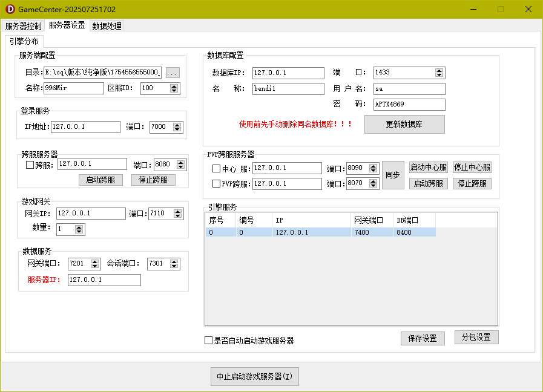This screenshot has height=392, width=543.
Task: Click the 中心服 IP input field
Action: coord(287,168)
